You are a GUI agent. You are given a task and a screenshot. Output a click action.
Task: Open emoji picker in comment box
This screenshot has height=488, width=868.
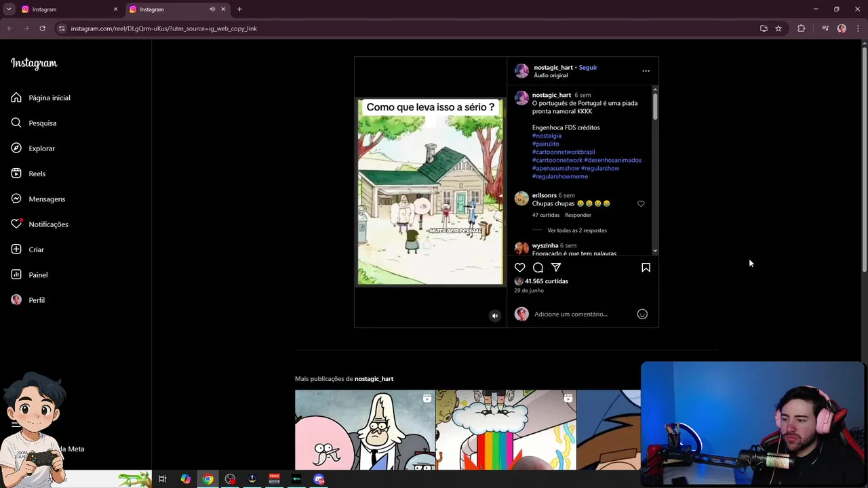[642, 314]
